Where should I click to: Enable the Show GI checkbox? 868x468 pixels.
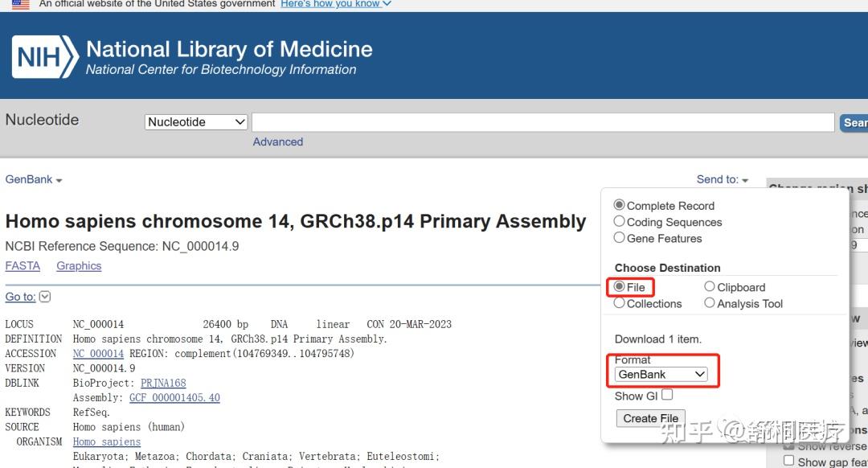665,395
